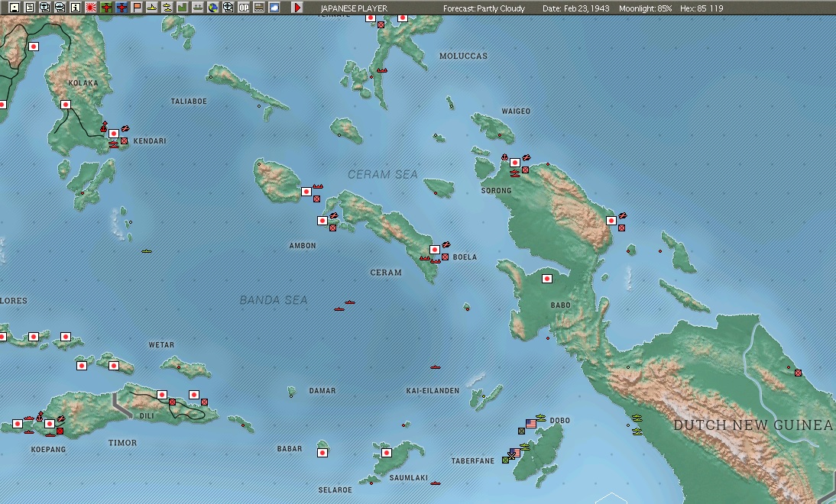Select the Japanese flag base at Ambon
The height and width of the screenshot is (504, 836).
(322, 221)
